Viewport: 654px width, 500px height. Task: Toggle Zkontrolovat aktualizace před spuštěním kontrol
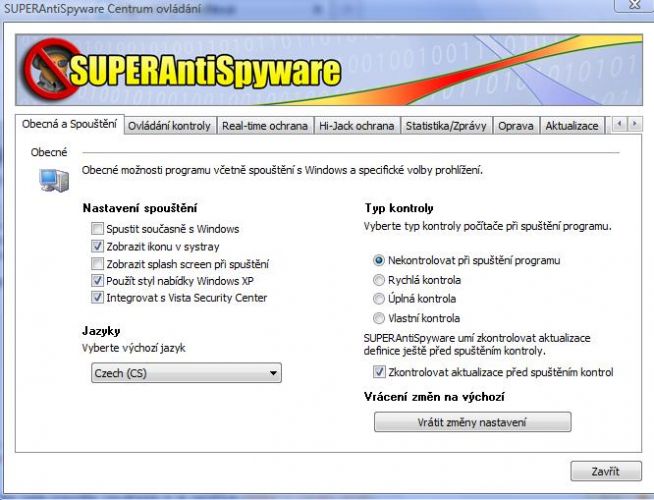coord(379,372)
